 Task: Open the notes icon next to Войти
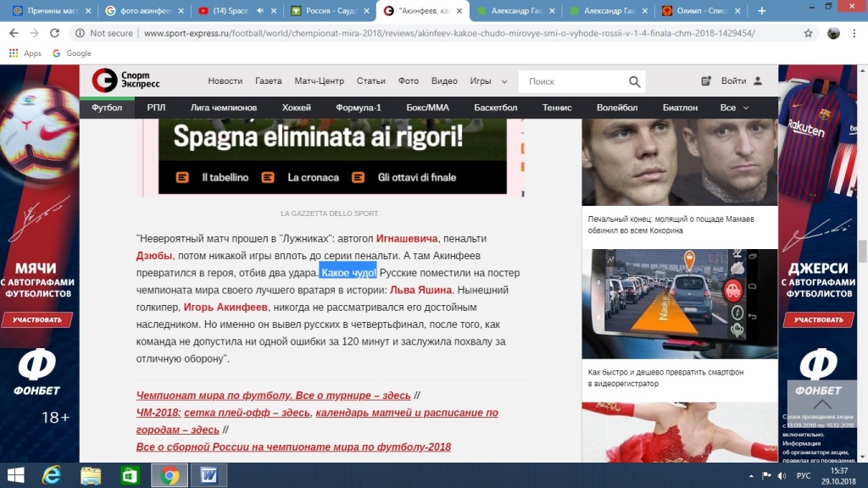coord(706,81)
